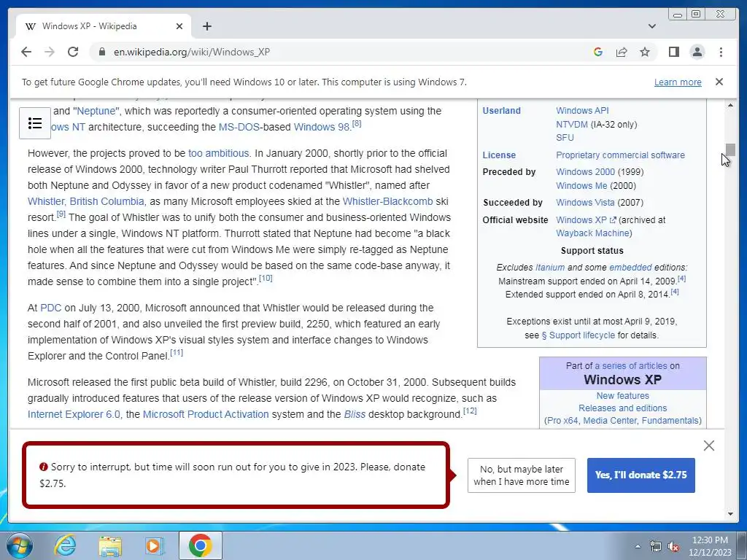Click the scrollbar down arrow

[730, 514]
